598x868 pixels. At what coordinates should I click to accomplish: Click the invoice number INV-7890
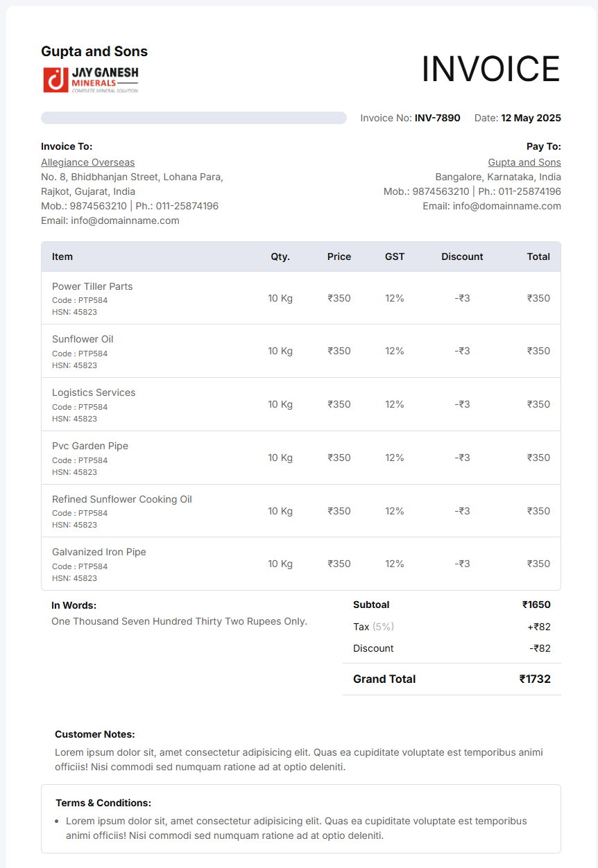(x=437, y=118)
